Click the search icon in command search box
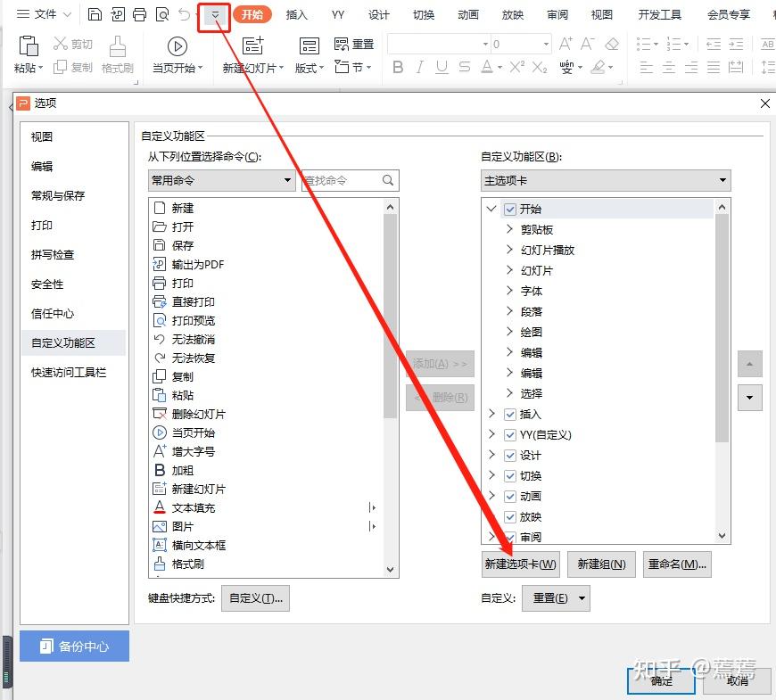 pyautogui.click(x=388, y=180)
